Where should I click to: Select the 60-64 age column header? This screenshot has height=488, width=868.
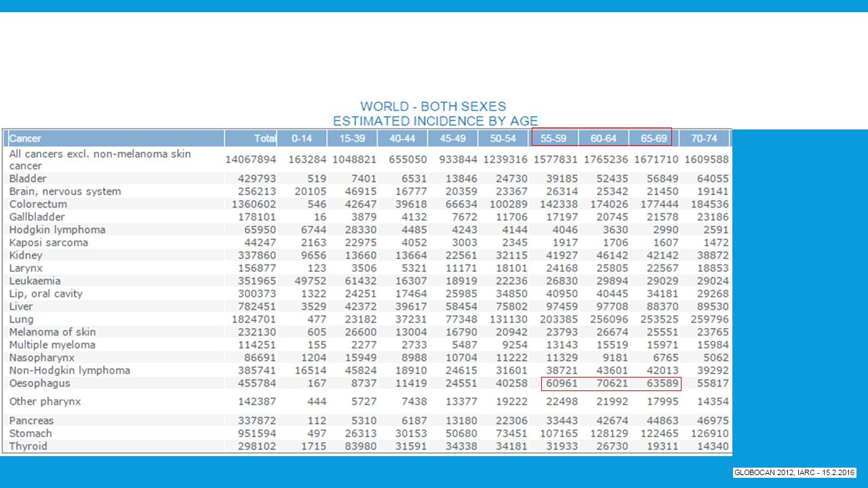pos(603,138)
